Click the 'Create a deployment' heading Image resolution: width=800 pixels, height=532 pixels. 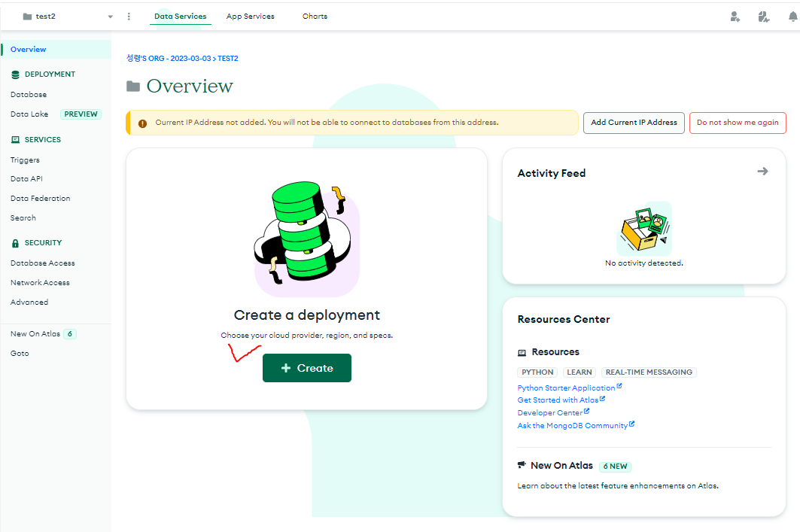tap(306, 315)
